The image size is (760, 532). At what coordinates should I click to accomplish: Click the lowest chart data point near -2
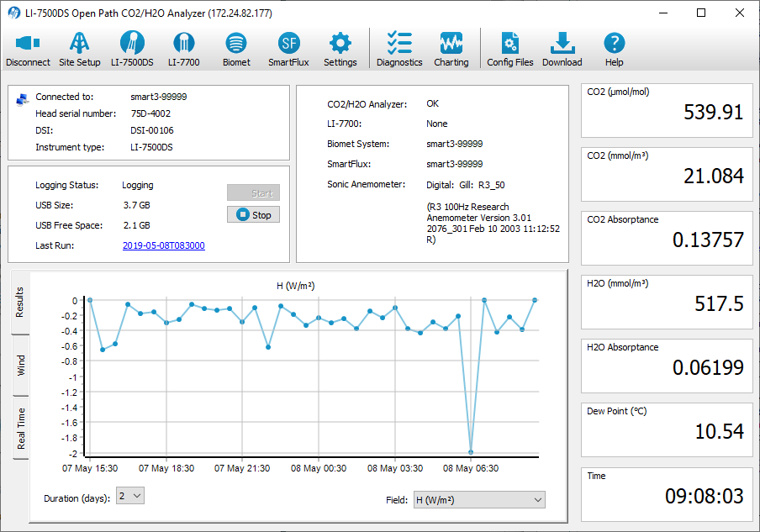471,452
